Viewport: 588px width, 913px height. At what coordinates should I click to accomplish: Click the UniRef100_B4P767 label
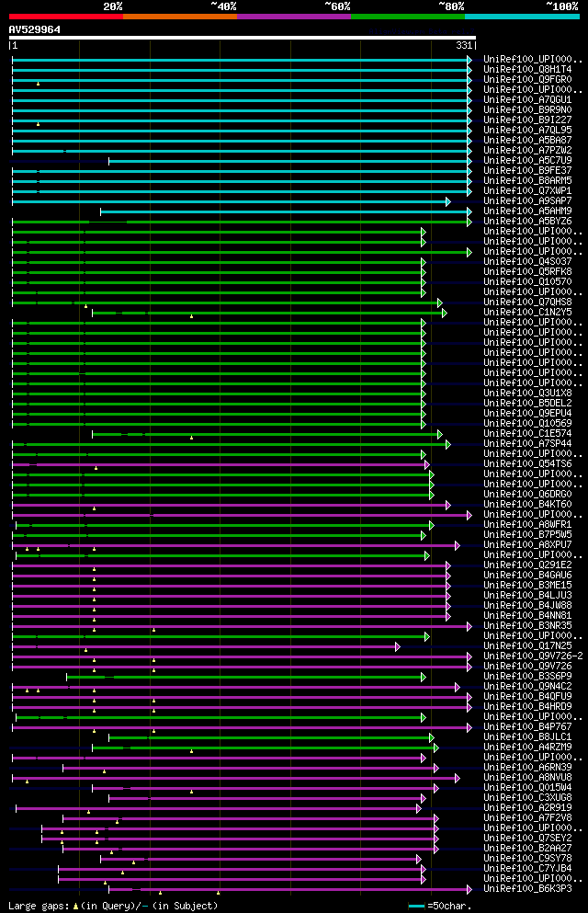click(527, 726)
